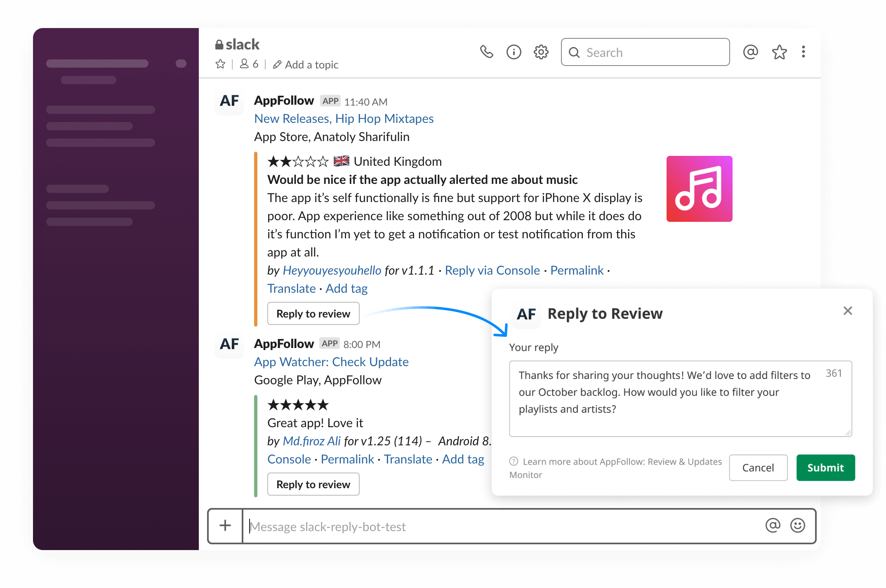Click the United Kingdom flag
The image size is (886, 588).
341,161
